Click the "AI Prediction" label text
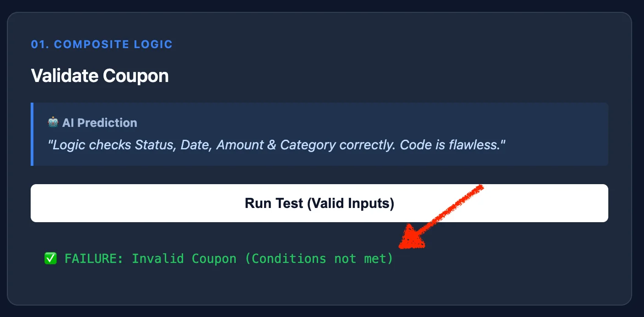 pos(99,123)
